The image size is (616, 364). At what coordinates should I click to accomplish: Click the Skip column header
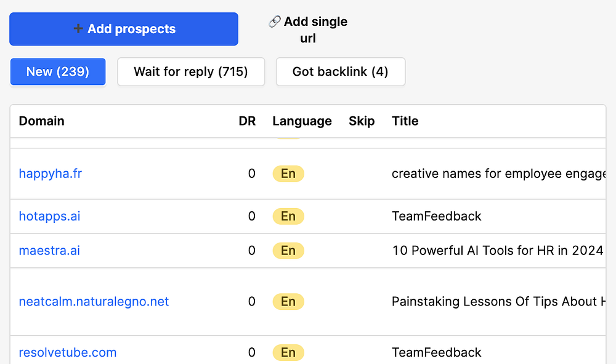click(362, 121)
